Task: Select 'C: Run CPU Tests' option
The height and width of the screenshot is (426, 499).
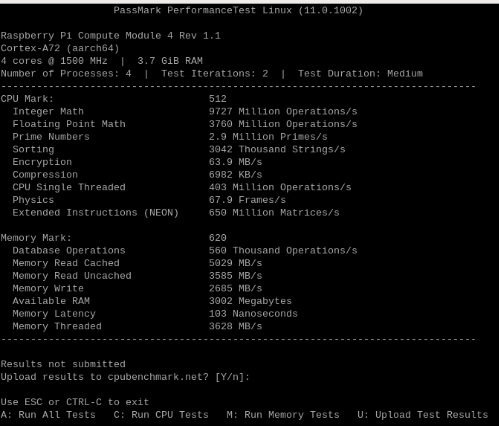Action: click(x=161, y=415)
